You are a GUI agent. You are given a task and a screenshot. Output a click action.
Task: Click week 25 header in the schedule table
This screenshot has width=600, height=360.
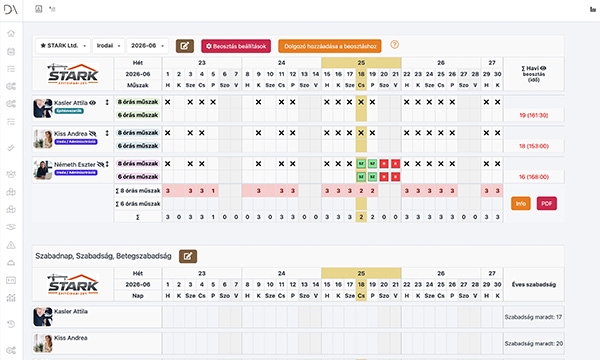click(361, 63)
